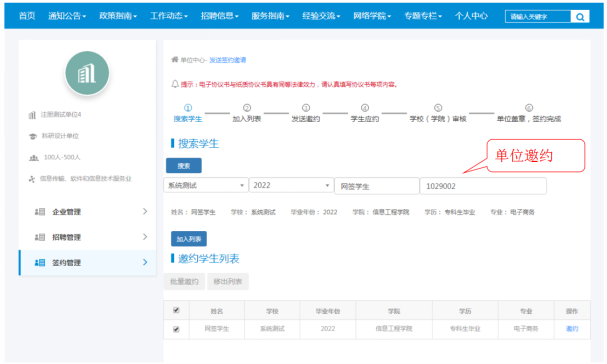Click the bell notification icon beside the tip
The width and height of the screenshot is (607, 364).
tap(175, 84)
